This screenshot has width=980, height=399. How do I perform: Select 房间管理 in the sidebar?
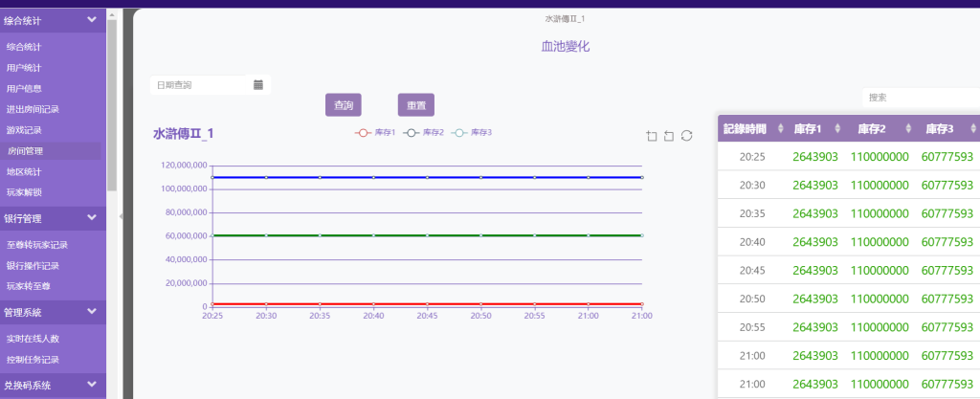pyautogui.click(x=25, y=151)
